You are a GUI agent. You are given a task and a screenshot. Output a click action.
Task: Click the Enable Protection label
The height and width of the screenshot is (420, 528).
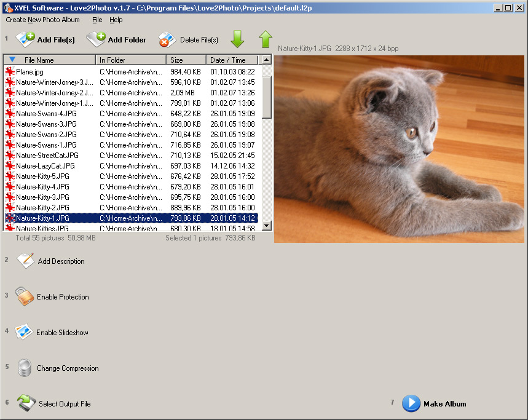(63, 297)
